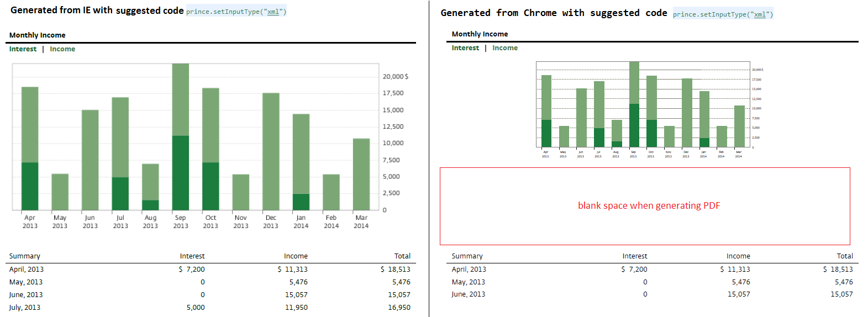Click the Monthly Income title in the Chrome report
This screenshot has height=317, width=868.
[x=480, y=34]
